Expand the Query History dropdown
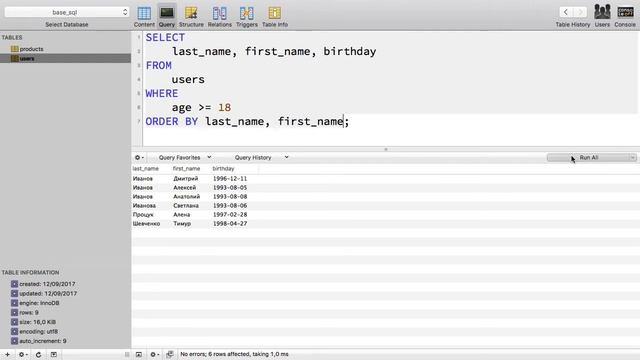This screenshot has height=360, width=640. click(262, 158)
